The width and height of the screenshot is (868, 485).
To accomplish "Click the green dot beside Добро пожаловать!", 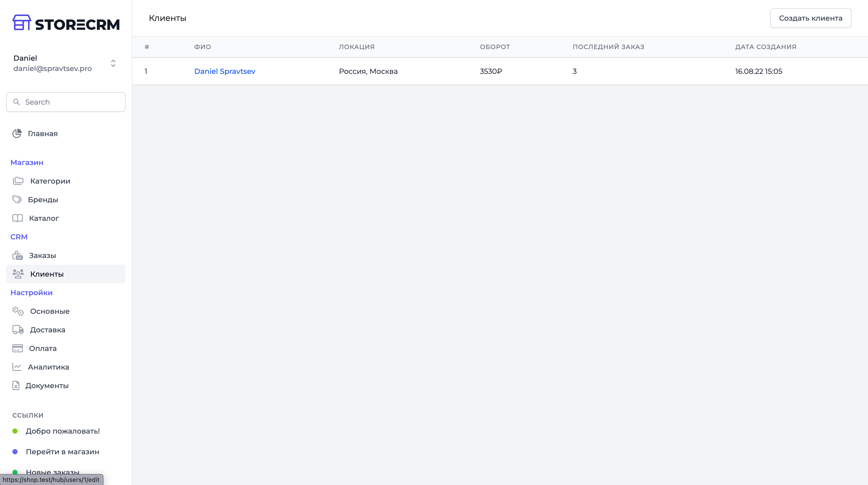I will pyautogui.click(x=15, y=431).
